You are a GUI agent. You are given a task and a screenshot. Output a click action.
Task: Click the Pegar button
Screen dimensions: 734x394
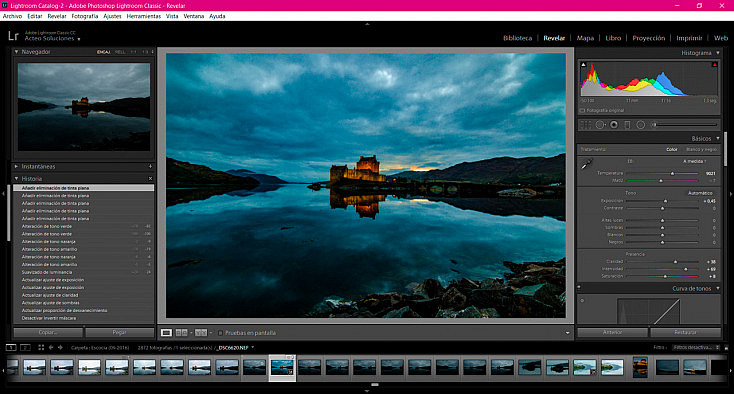[x=119, y=332]
